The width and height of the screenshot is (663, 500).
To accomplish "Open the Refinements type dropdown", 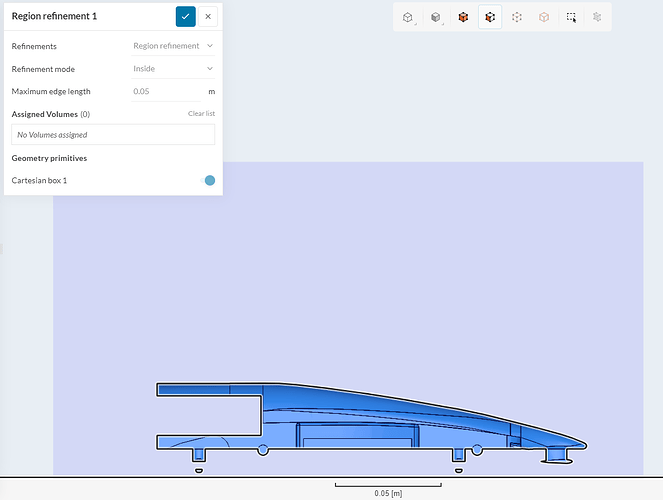I will point(173,46).
